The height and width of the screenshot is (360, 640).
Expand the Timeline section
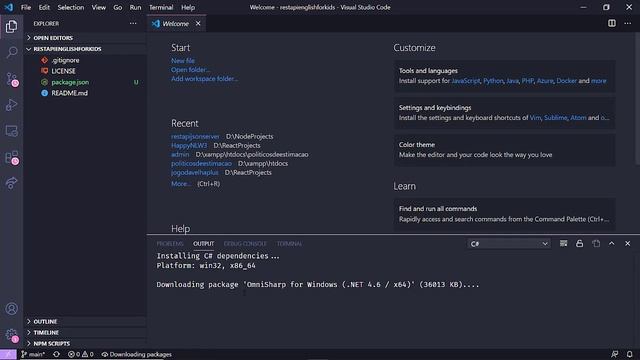(85, 333)
